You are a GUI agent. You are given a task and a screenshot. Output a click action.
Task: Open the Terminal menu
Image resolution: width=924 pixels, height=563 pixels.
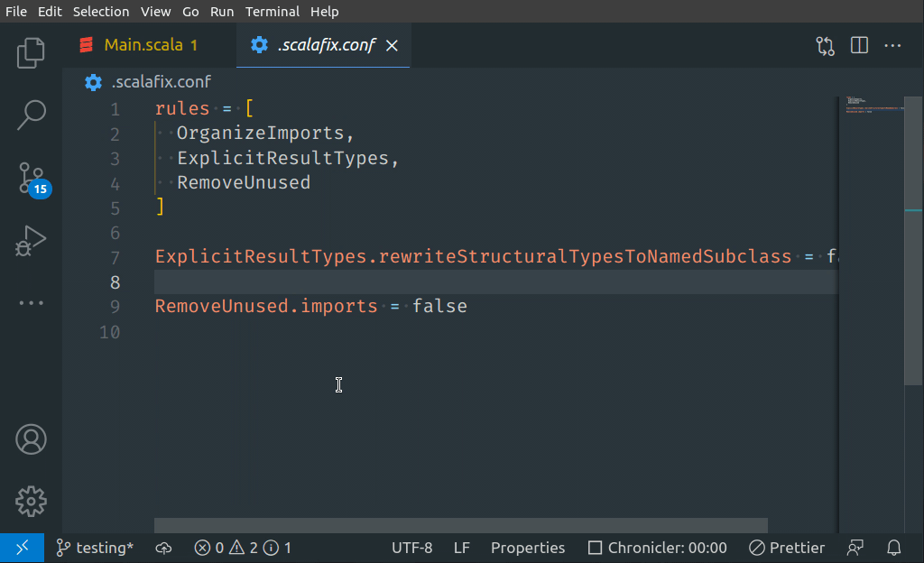click(272, 12)
